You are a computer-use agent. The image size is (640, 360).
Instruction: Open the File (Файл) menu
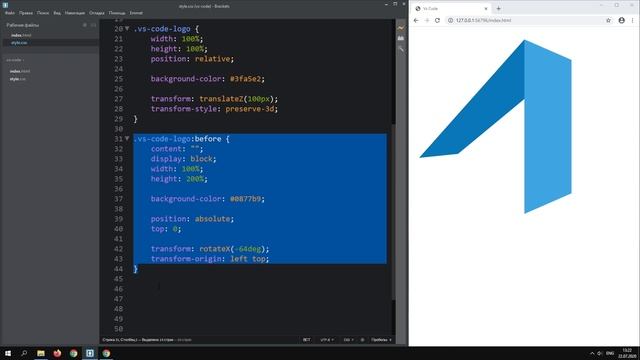click(x=10, y=13)
